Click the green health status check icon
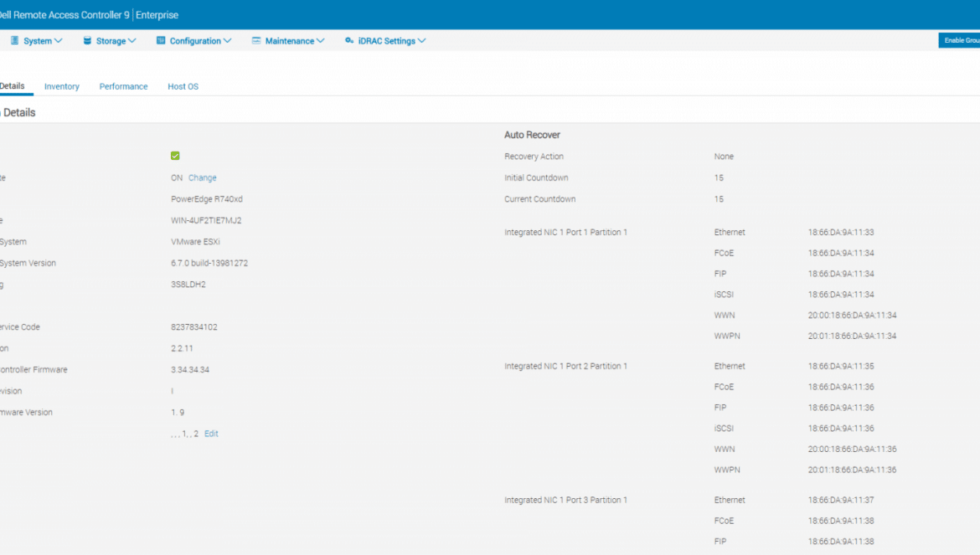 pos(175,156)
